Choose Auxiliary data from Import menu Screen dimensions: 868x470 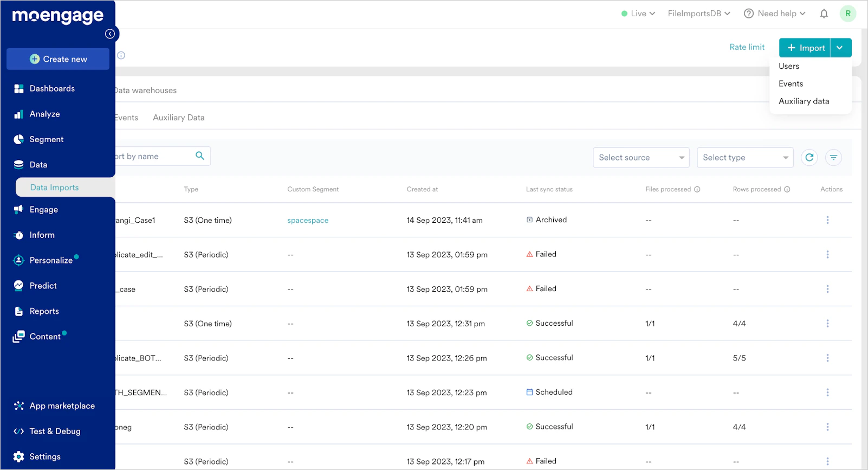pos(804,101)
